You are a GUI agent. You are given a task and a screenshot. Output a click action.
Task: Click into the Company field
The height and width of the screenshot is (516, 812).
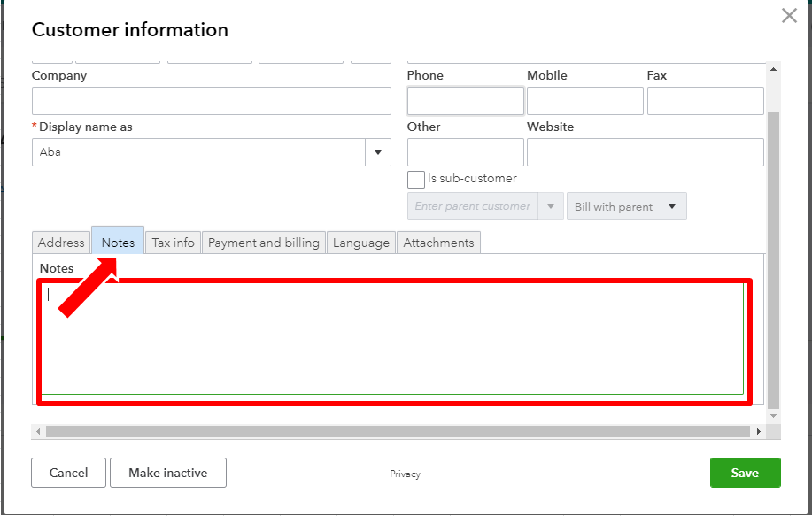(211, 101)
